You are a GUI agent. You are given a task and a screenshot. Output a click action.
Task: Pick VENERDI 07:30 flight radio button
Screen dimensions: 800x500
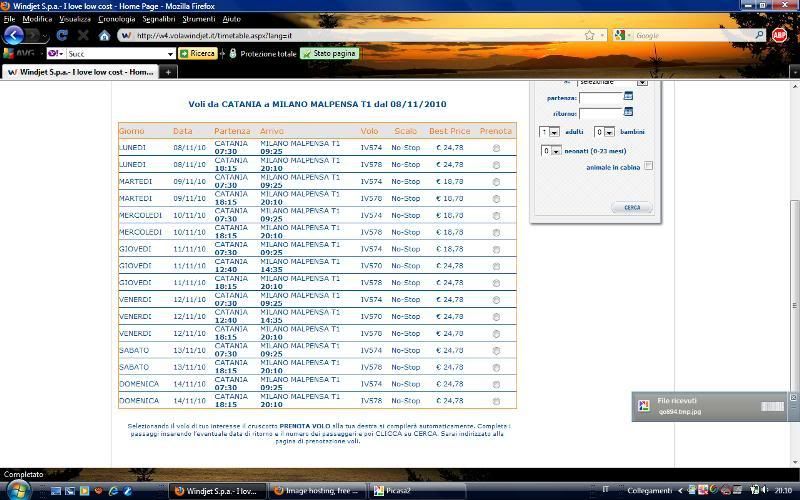(496, 299)
